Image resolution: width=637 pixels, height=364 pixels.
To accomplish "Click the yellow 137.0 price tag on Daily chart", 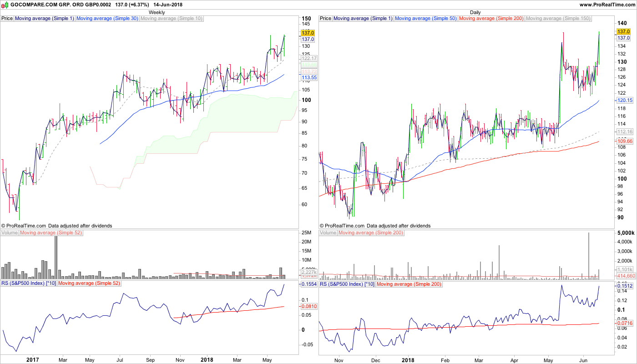I will [624, 31].
